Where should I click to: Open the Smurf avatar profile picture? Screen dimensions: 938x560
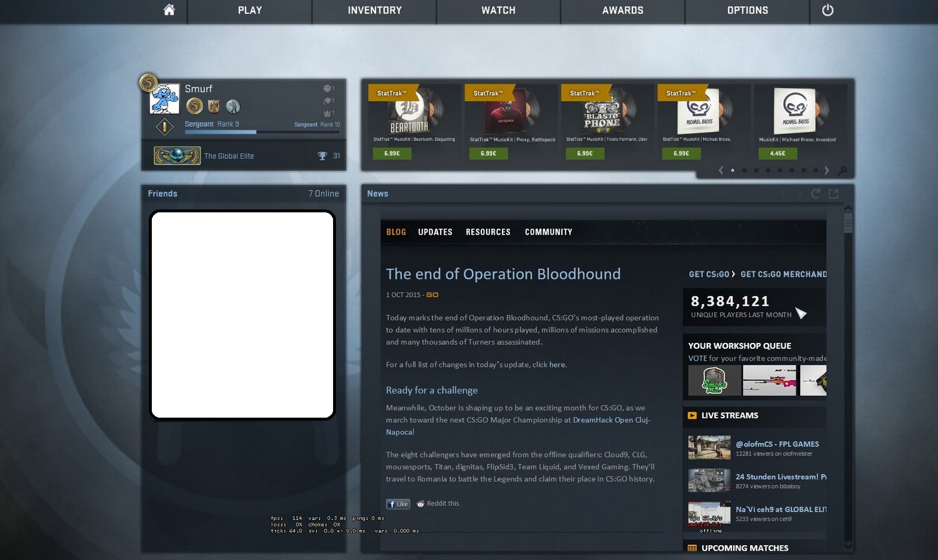click(x=164, y=98)
